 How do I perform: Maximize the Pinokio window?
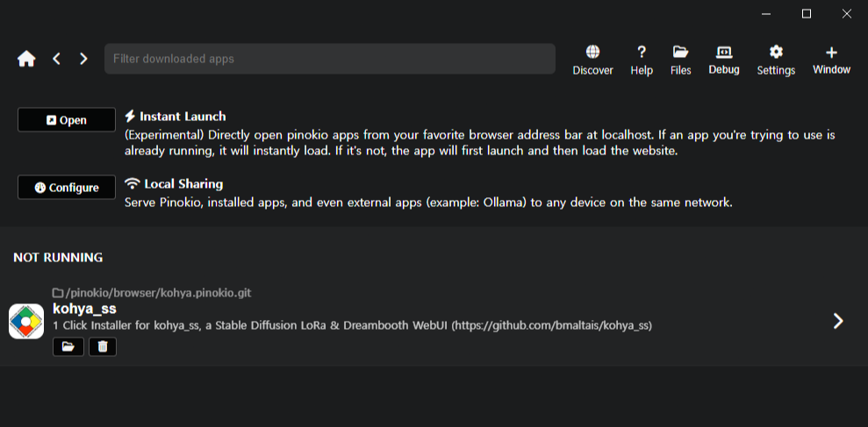807,14
